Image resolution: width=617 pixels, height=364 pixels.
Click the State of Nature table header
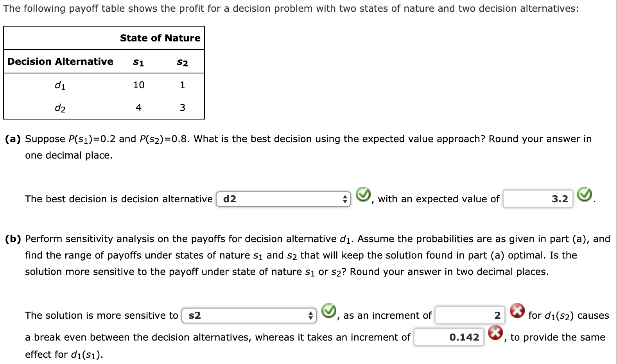pyautogui.click(x=160, y=38)
